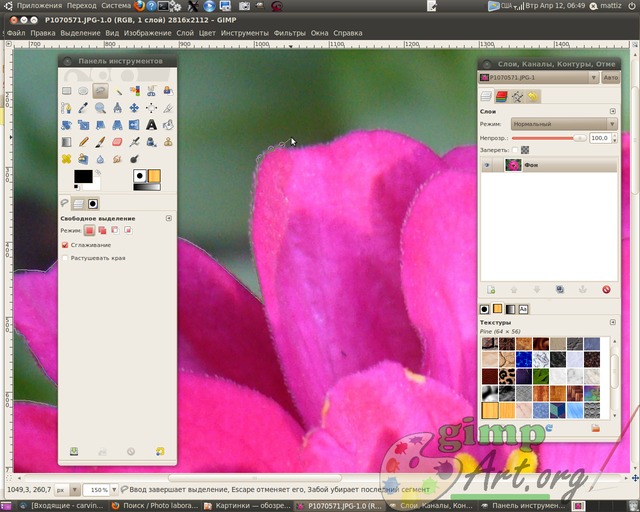Screen dimensions: 640x512
Task: Open the Слои tab configuration menu arrow
Action: [612, 111]
